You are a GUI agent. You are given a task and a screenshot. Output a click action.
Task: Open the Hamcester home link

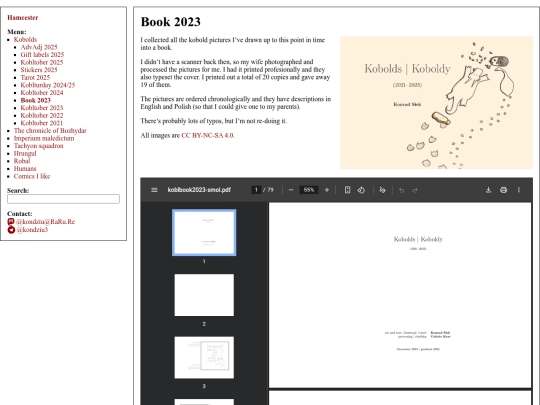(x=23, y=18)
